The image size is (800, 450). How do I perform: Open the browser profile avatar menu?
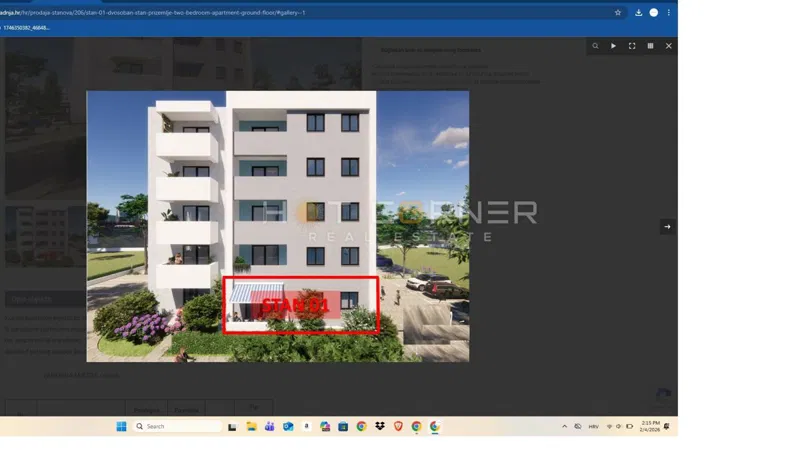654,13
